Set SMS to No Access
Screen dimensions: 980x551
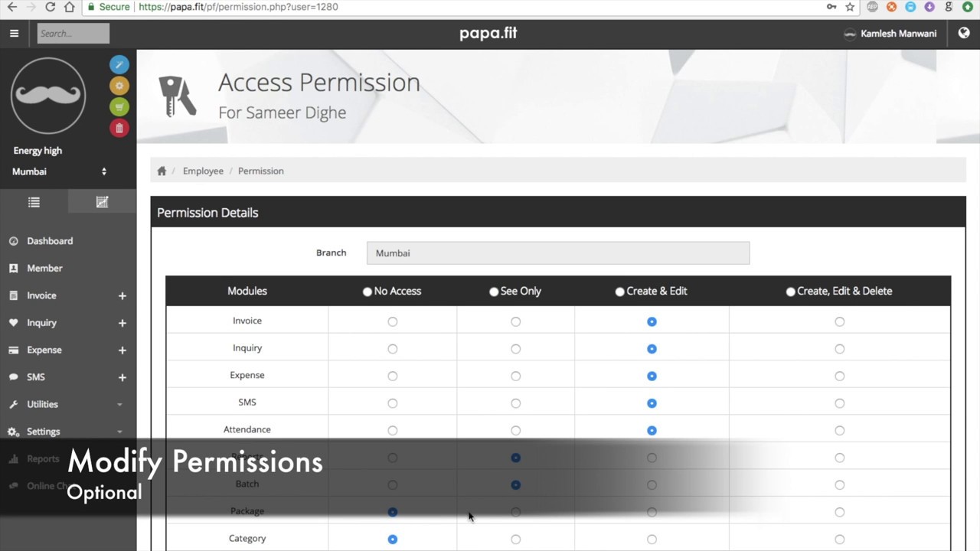pyautogui.click(x=392, y=403)
